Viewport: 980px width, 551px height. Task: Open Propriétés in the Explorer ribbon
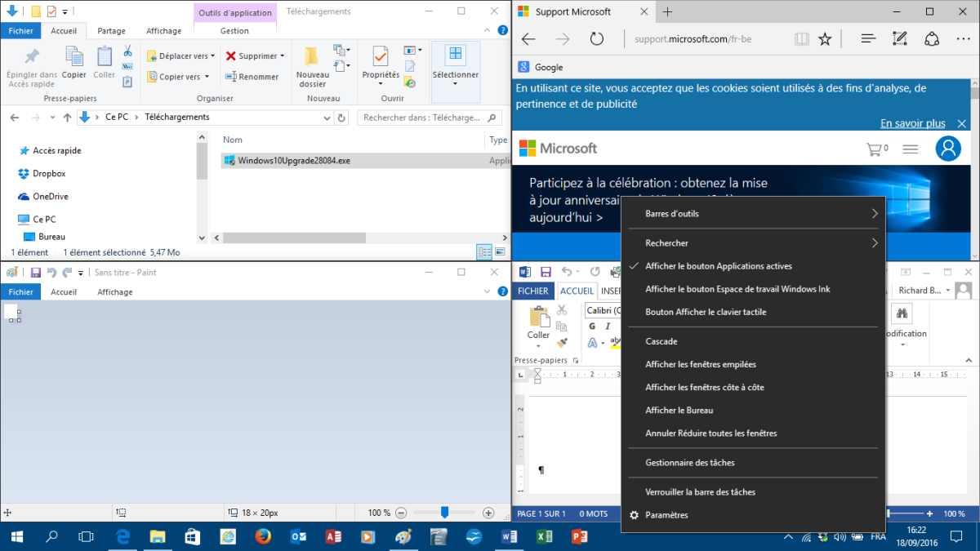pyautogui.click(x=381, y=65)
